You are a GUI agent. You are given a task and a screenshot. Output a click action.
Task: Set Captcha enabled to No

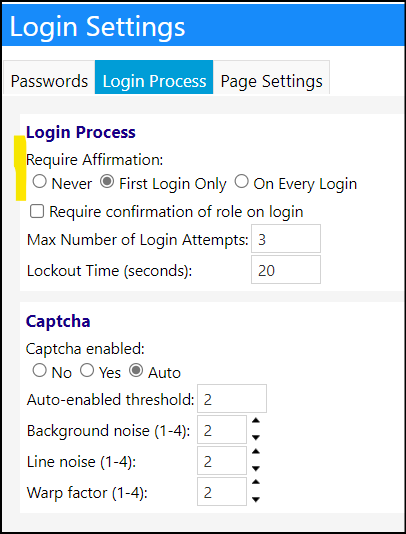[40, 370]
